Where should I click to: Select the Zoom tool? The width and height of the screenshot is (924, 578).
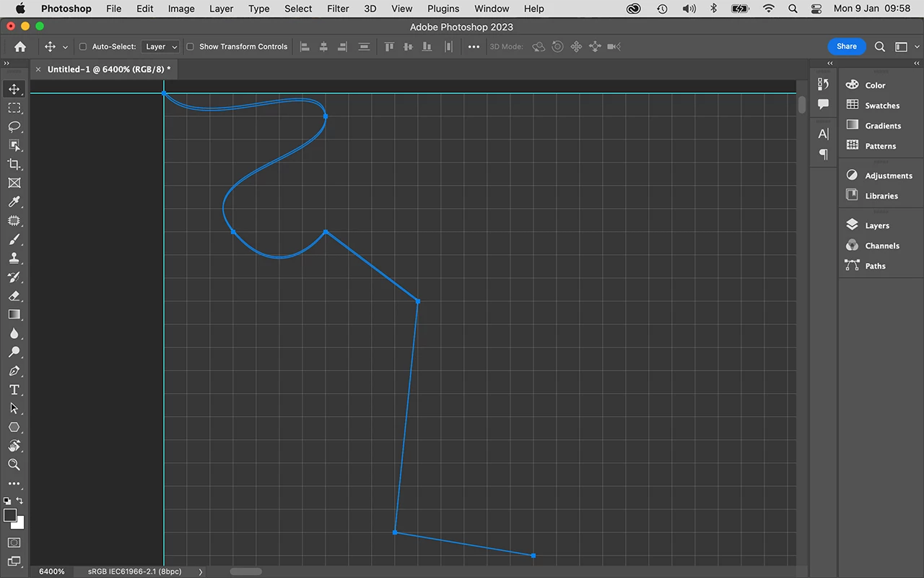coord(14,465)
